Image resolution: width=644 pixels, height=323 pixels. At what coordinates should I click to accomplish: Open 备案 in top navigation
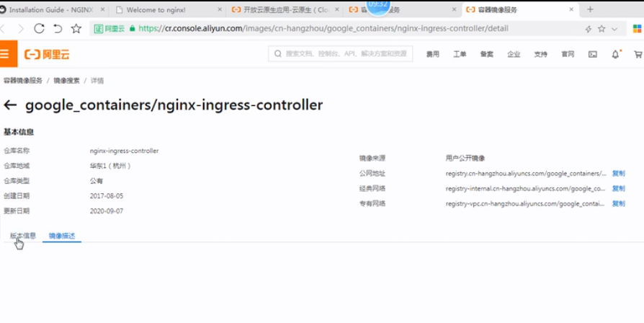click(x=487, y=54)
